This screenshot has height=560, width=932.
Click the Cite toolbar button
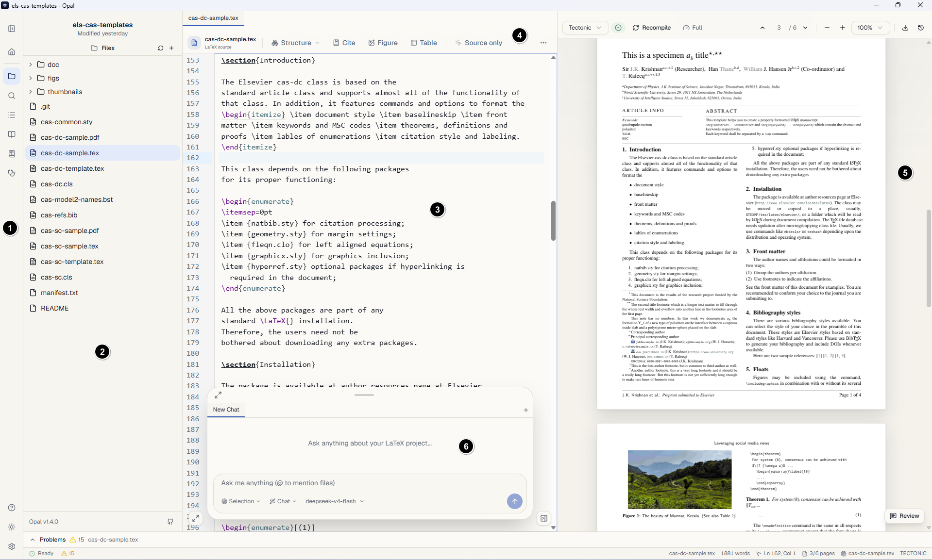tap(344, 43)
